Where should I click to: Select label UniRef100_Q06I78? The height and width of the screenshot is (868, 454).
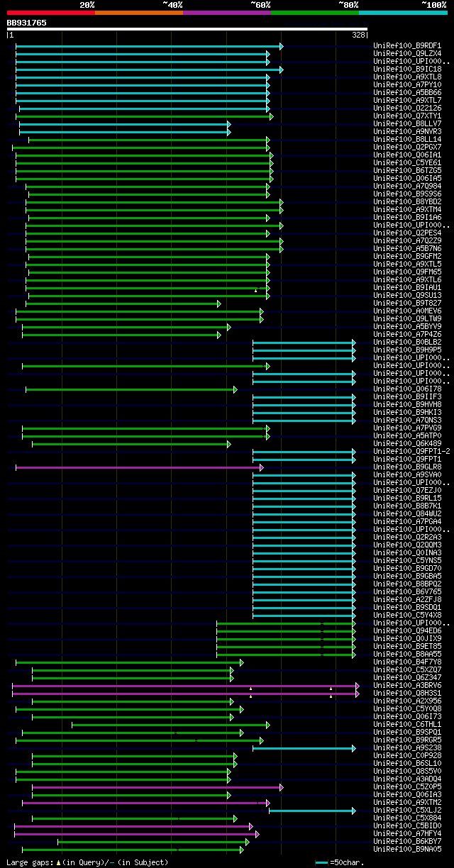tap(407, 389)
